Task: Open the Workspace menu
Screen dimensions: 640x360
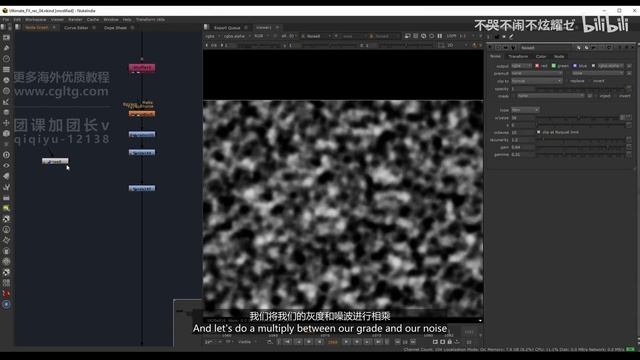Action: click(36, 20)
